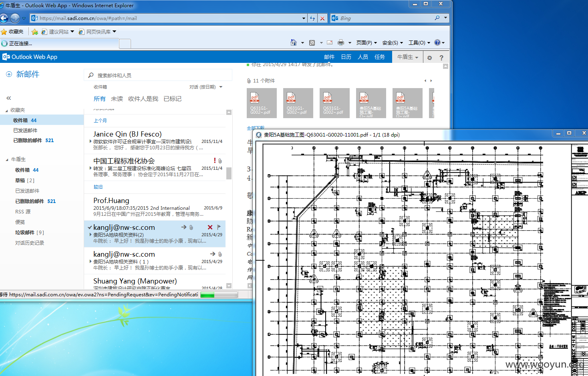Select the 所有 filter tab
588x376 pixels.
pos(99,99)
